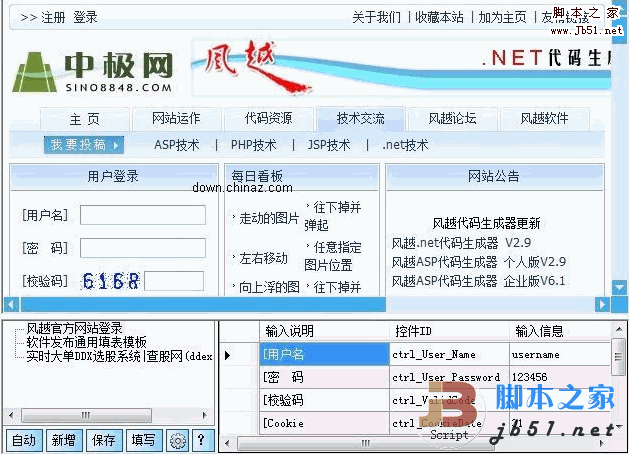Open the JSP技术 submenu link
The image size is (629, 454).
tap(329, 145)
